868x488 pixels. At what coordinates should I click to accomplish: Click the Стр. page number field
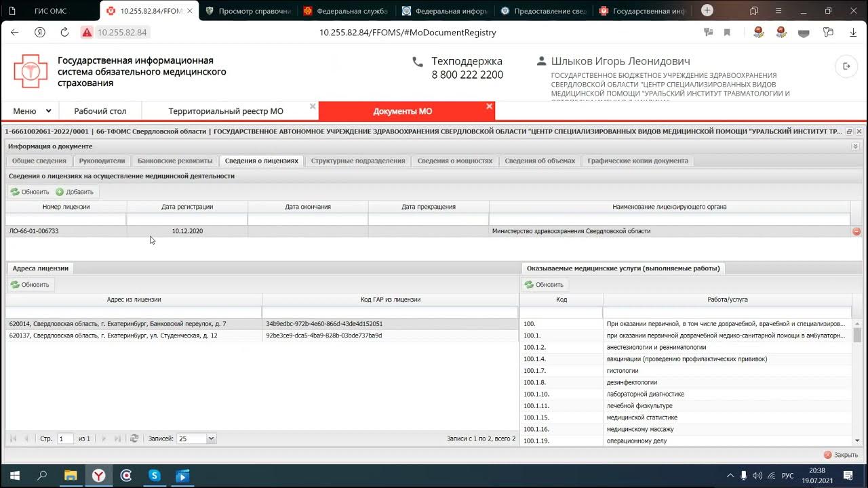click(65, 439)
